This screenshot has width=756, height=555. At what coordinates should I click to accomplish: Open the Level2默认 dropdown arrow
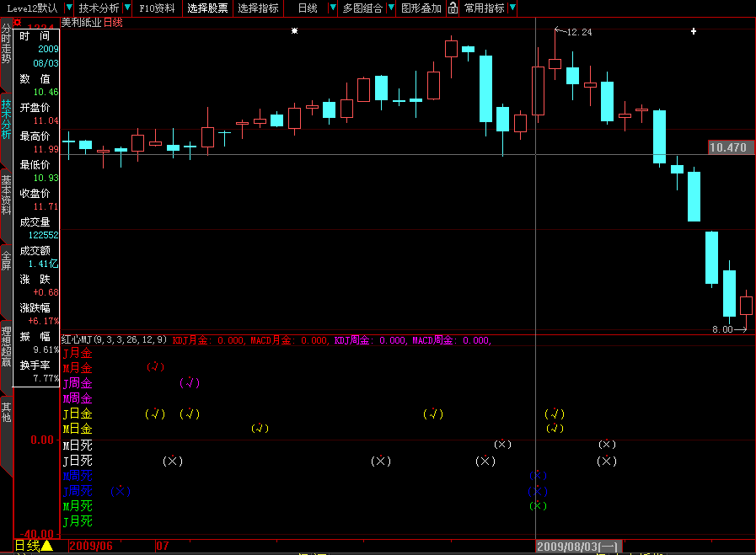69,8
